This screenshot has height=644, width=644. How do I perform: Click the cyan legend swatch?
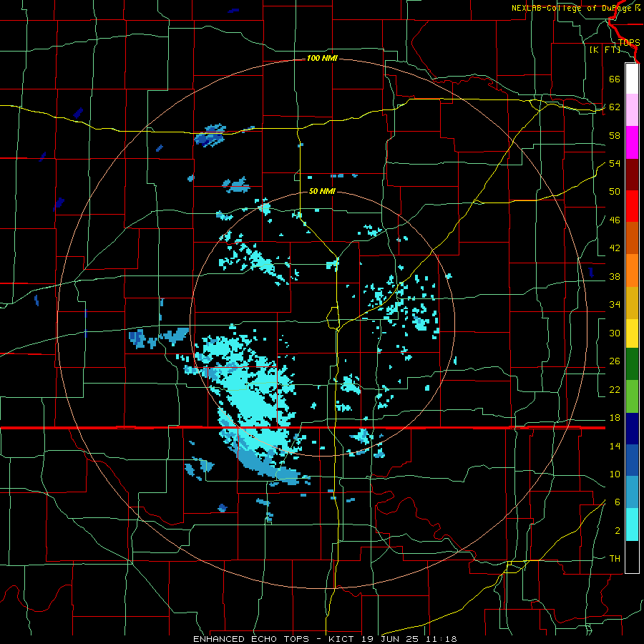click(632, 525)
